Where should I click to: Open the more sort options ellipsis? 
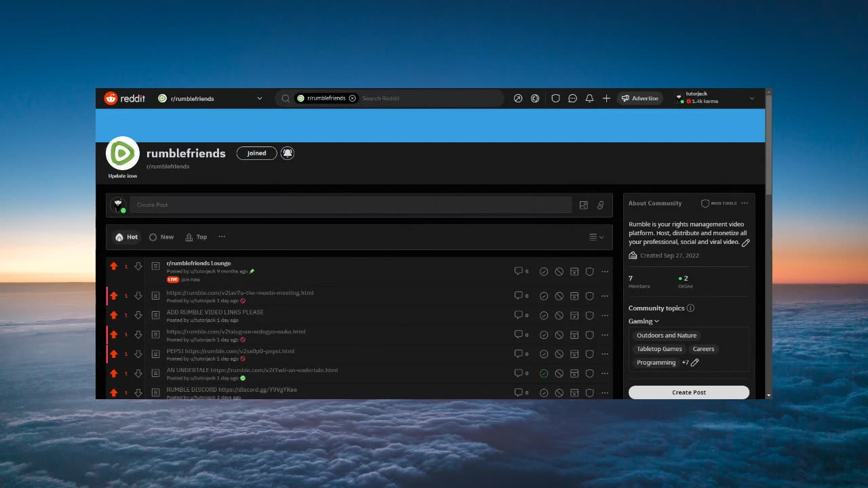tap(222, 237)
